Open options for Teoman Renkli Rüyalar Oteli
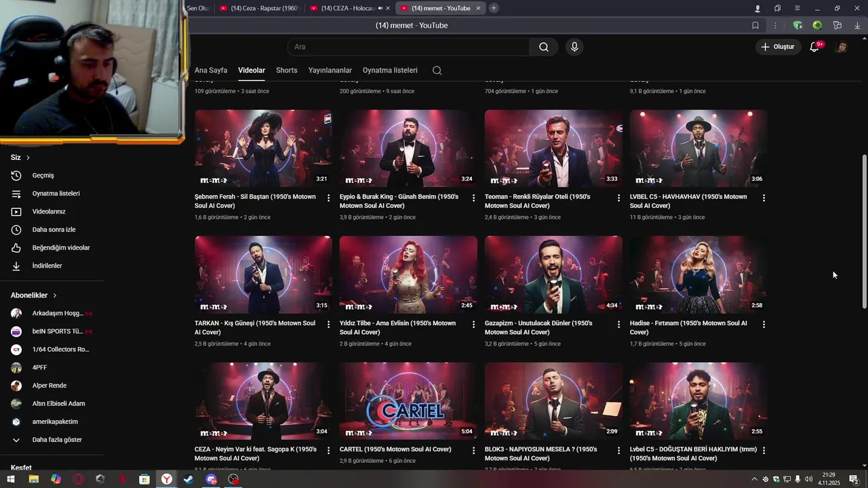 pyautogui.click(x=618, y=198)
